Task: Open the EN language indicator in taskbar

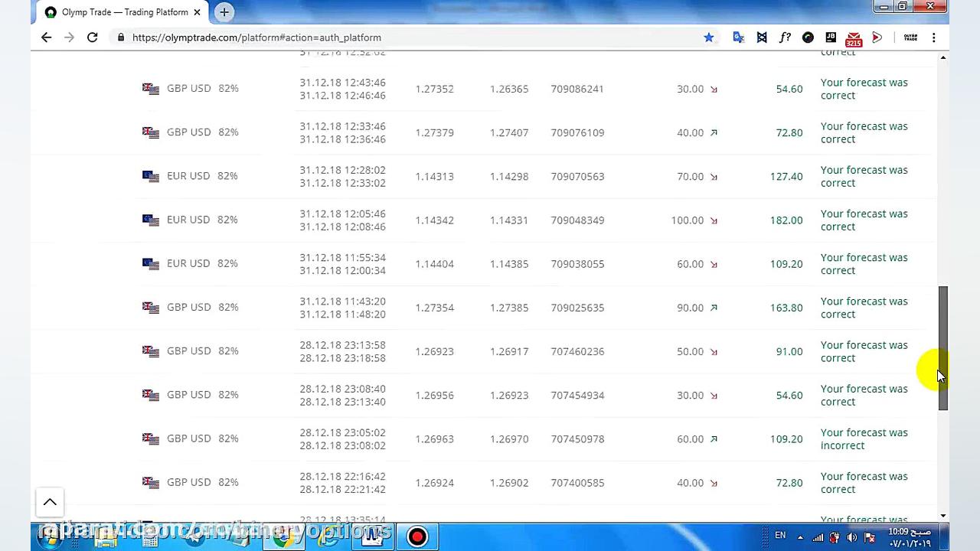Action: [x=780, y=535]
